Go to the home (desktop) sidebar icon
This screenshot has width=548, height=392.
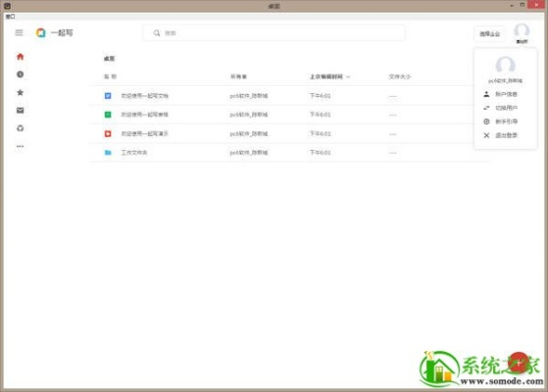point(21,56)
